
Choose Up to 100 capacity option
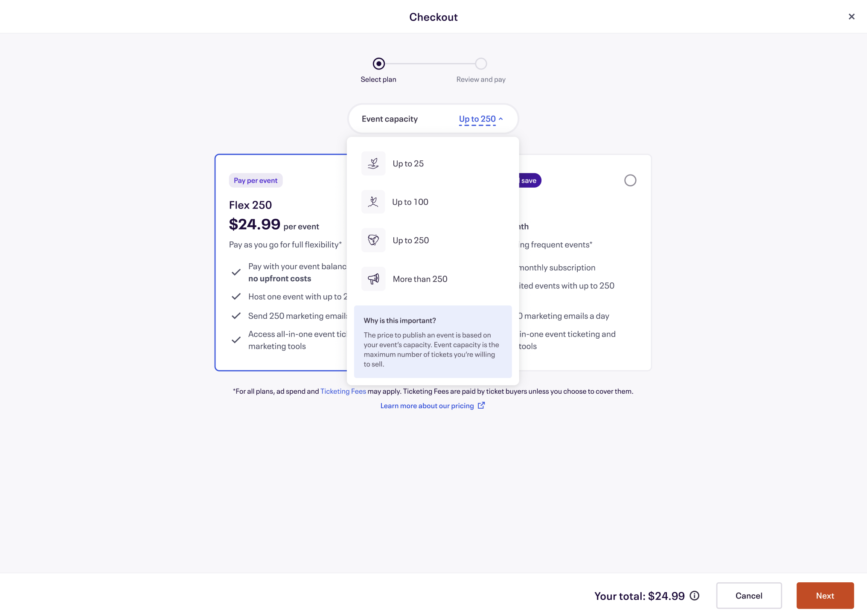410,202
